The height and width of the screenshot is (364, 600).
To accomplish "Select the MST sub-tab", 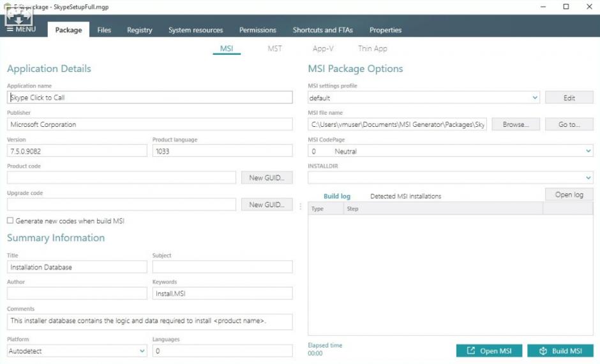I will [x=274, y=48].
